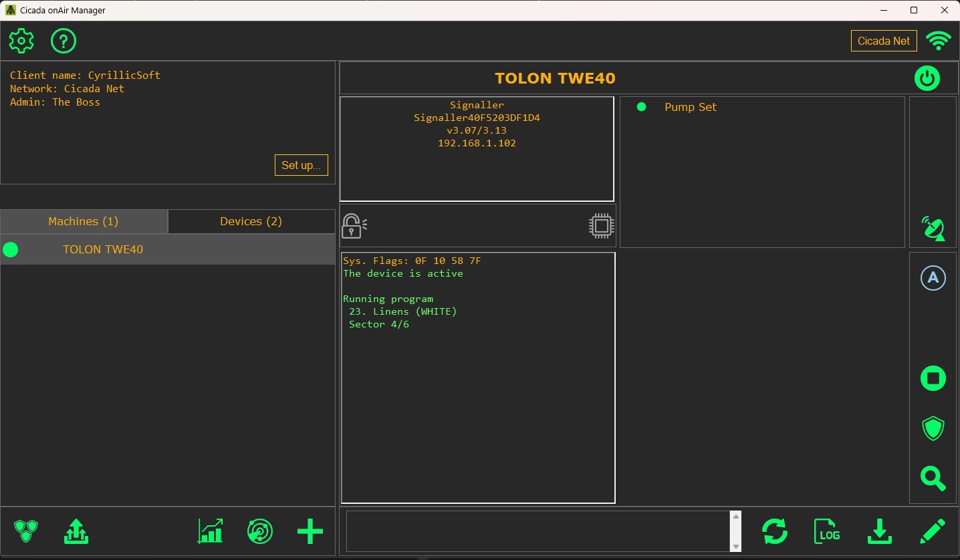Click the Cicada Net button
This screenshot has width=960, height=560.
[883, 41]
